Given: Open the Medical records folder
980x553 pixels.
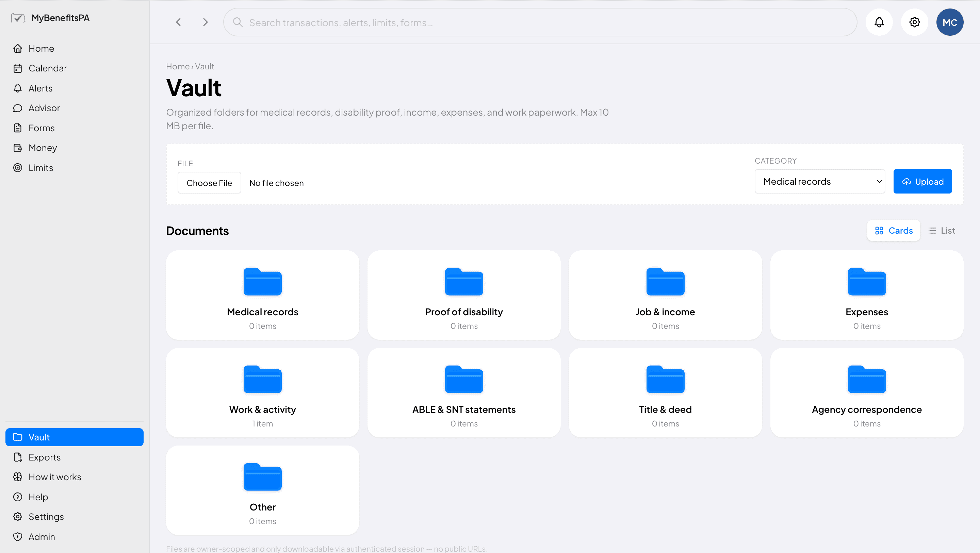Looking at the screenshot, I should coord(262,295).
